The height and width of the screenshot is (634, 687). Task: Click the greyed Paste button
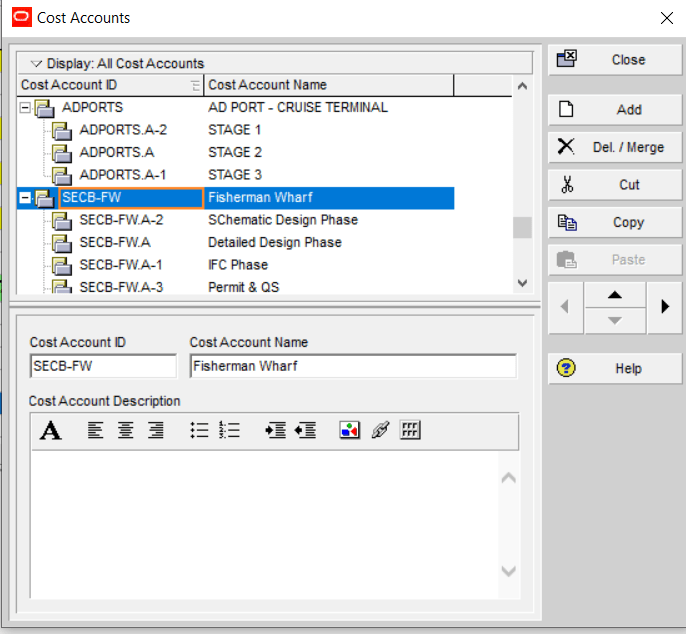click(x=615, y=260)
